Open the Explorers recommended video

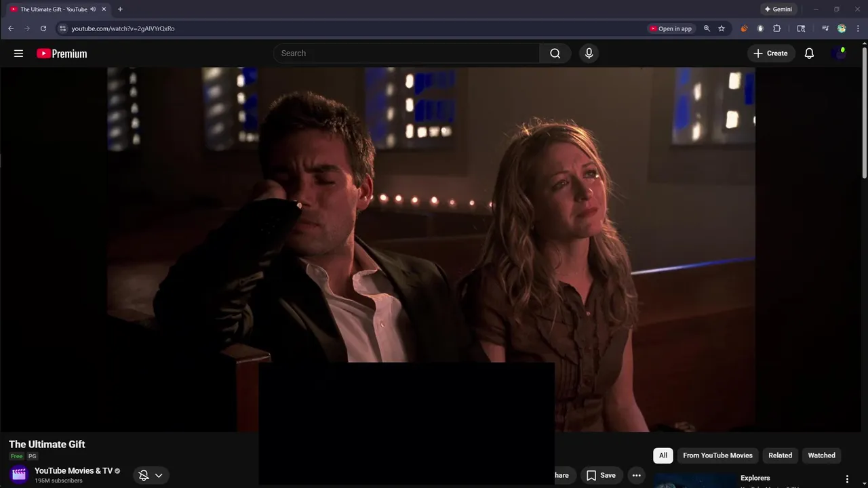pos(755,478)
